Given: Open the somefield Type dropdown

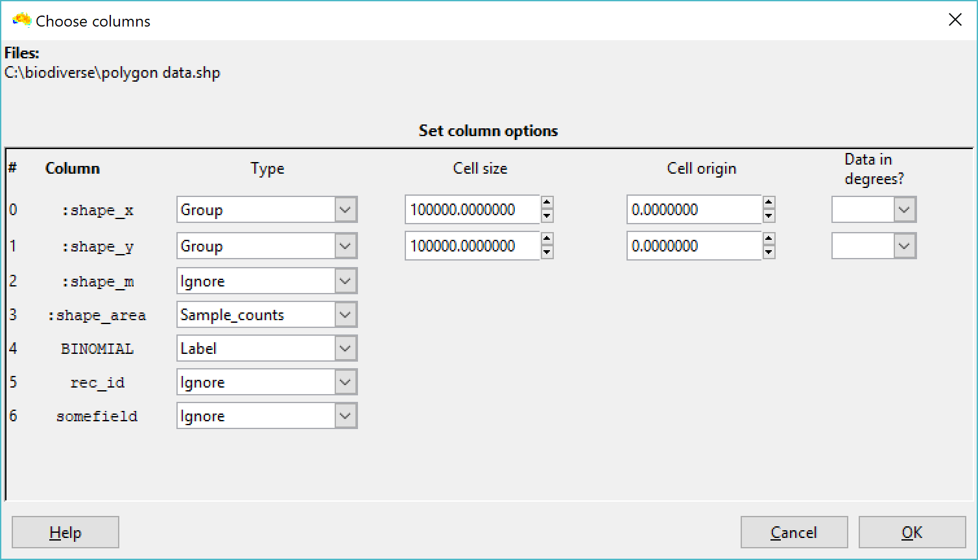Looking at the screenshot, I should [x=345, y=416].
